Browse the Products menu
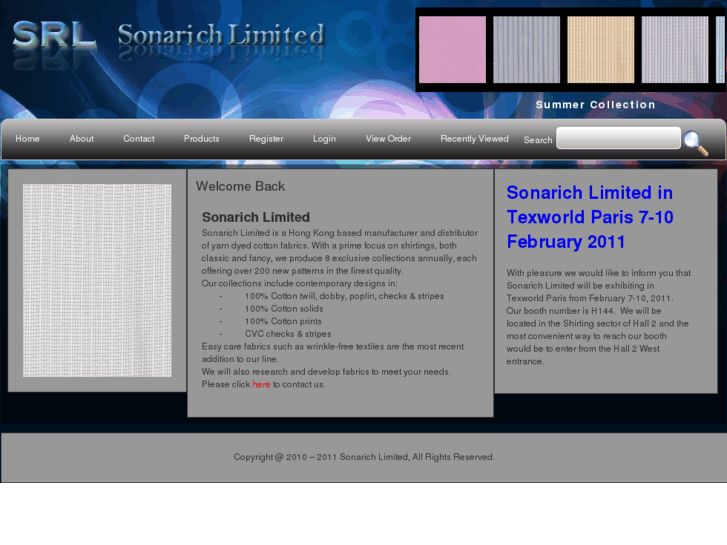Image resolution: width=727 pixels, height=545 pixels. pyautogui.click(x=201, y=139)
